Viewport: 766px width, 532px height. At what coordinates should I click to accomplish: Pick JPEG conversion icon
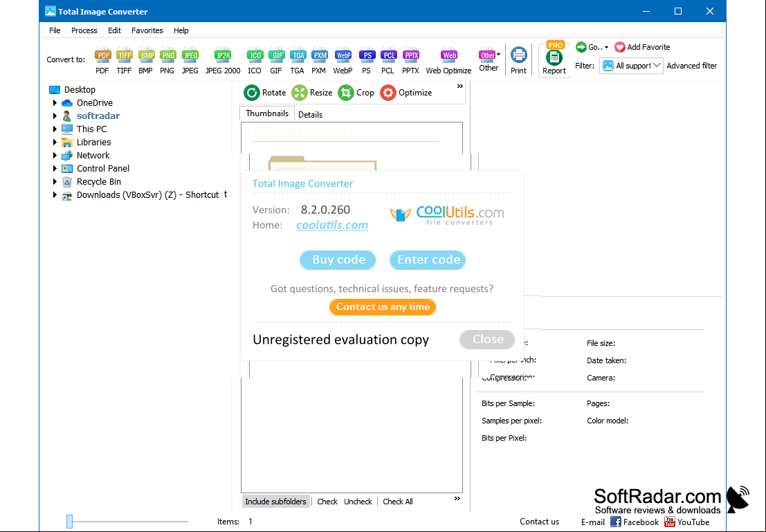pos(190,55)
